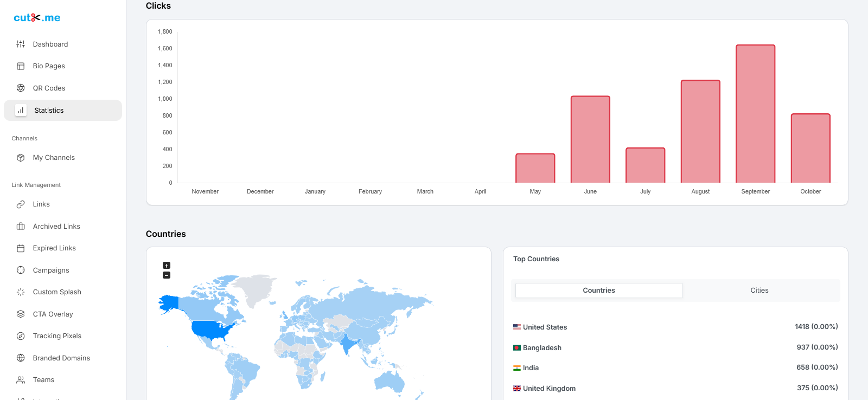Click the 658 (0.00%) value

pos(817,367)
